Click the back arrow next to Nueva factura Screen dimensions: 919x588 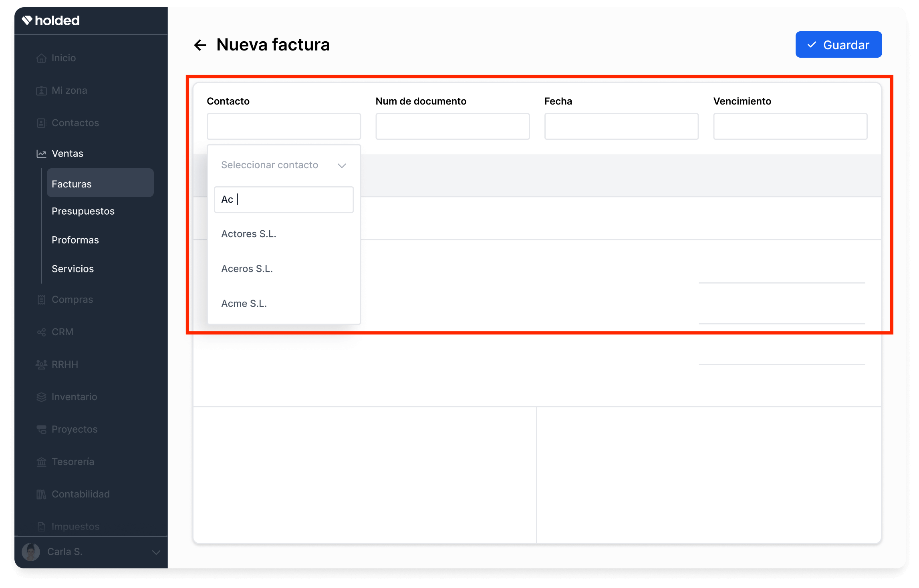pyautogui.click(x=200, y=45)
